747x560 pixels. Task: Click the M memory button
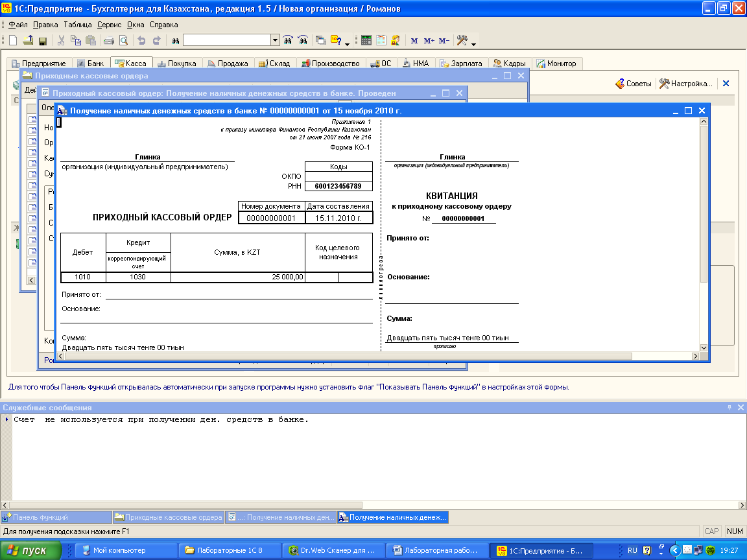pos(414,41)
